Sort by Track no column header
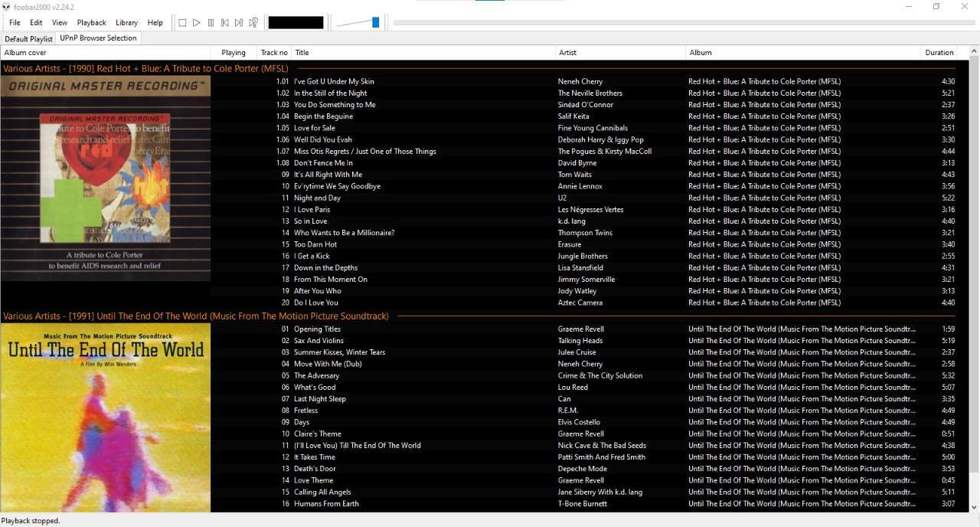Image resolution: width=980 pixels, height=527 pixels. pos(274,53)
